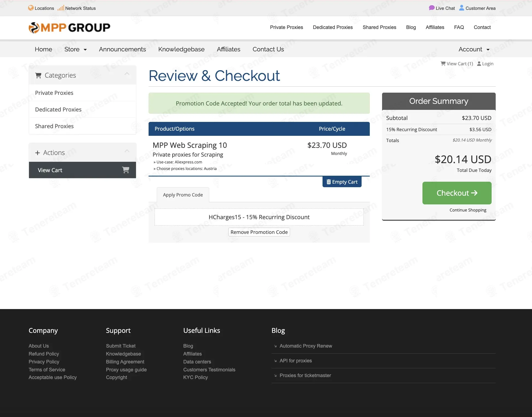Click the Network Status bars icon
Image resolution: width=532 pixels, height=417 pixels.
61,8
